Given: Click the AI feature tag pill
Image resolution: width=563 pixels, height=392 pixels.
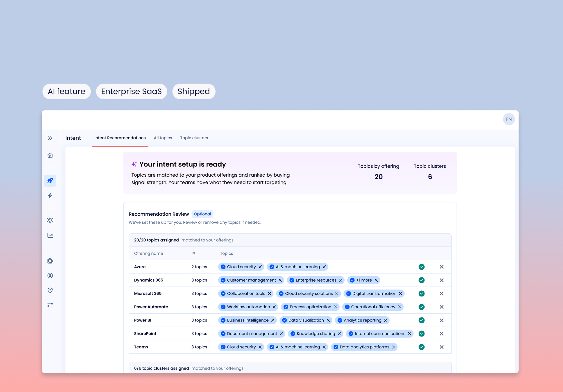Looking at the screenshot, I should tap(66, 91).
